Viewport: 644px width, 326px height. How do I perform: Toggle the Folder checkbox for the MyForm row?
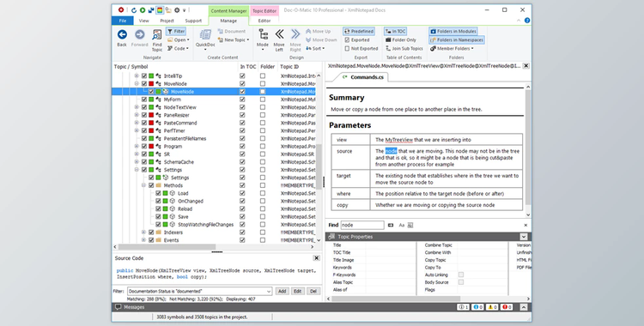(263, 100)
